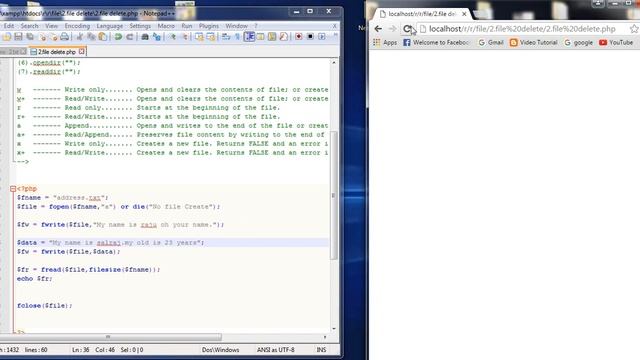Zoom in using the toolbar icon
The height and width of the screenshot is (360, 640).
(x=173, y=37)
